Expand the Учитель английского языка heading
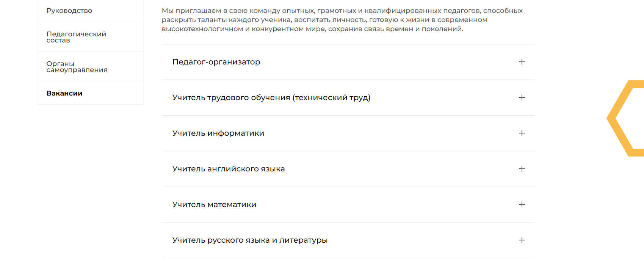 [229, 169]
